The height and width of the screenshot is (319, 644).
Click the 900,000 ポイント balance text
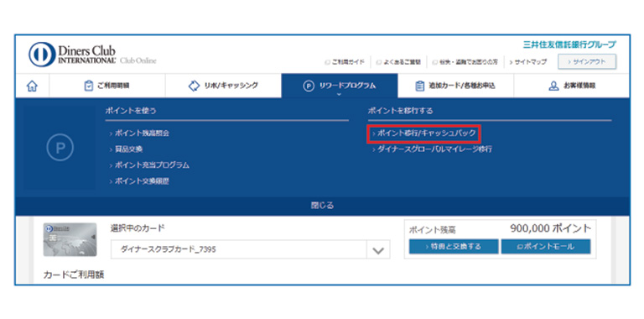(550, 228)
